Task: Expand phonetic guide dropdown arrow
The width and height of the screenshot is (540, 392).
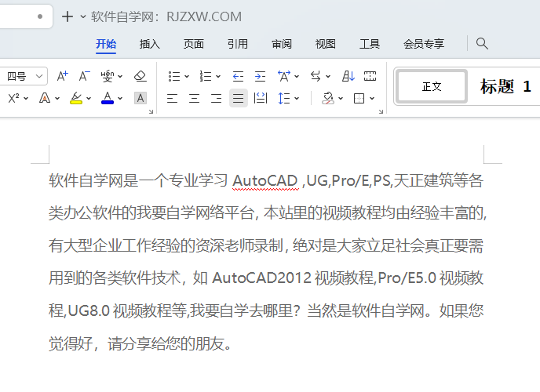Action: [x=120, y=76]
